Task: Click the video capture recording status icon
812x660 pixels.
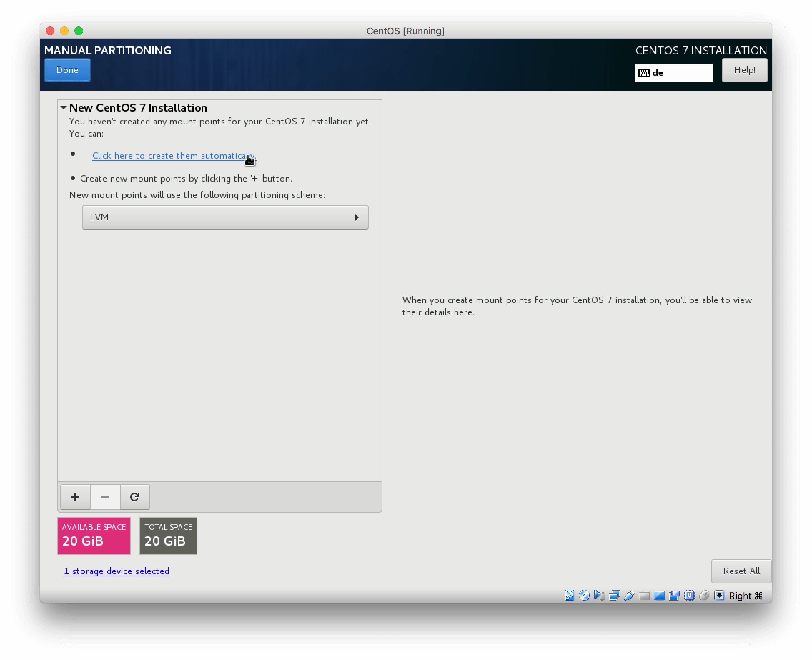Action: coord(674,595)
